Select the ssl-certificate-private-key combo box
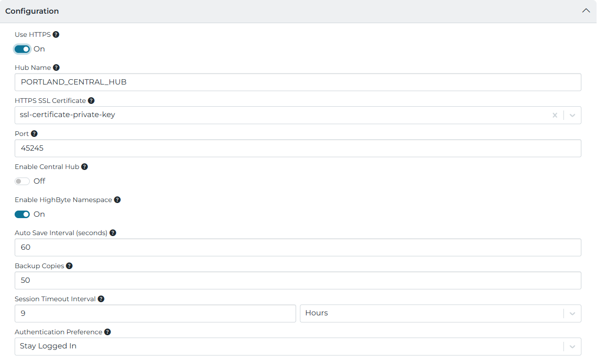This screenshot has width=597, height=364. pyautogui.click(x=298, y=115)
